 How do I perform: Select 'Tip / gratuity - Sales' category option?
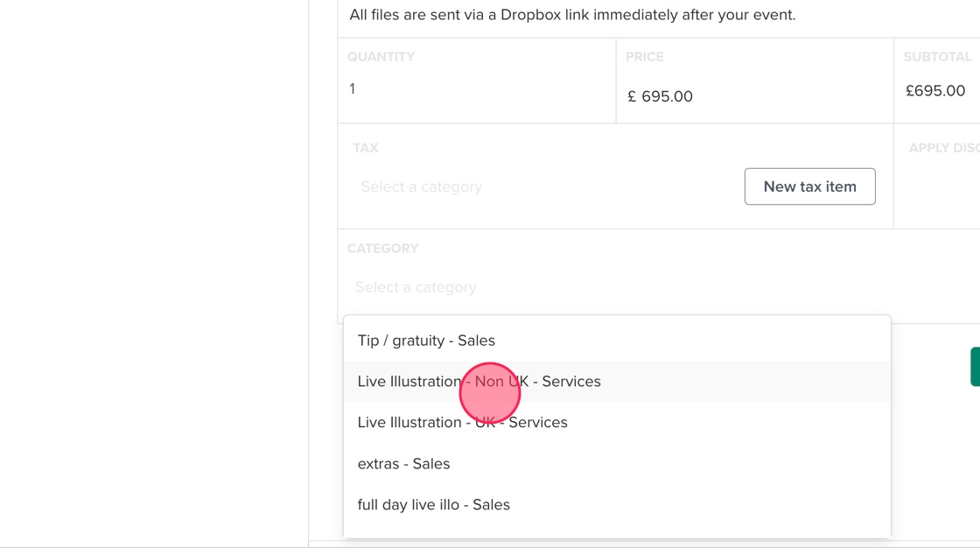[x=426, y=341]
